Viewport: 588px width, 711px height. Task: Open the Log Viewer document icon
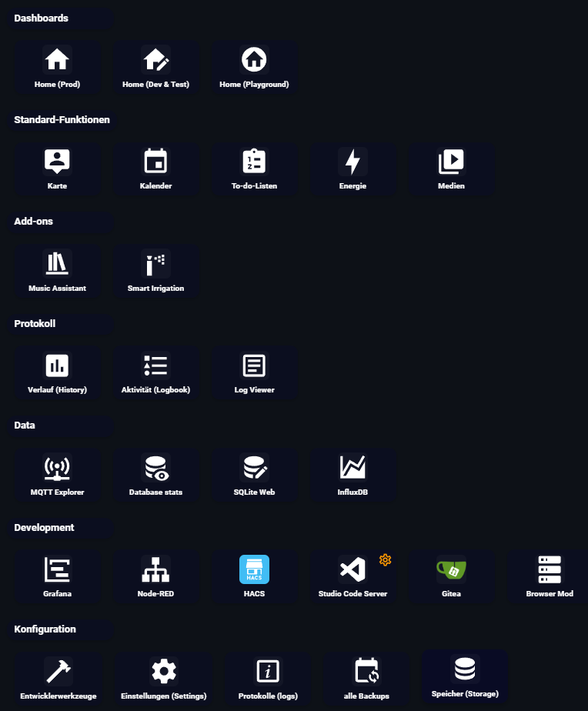click(x=254, y=365)
